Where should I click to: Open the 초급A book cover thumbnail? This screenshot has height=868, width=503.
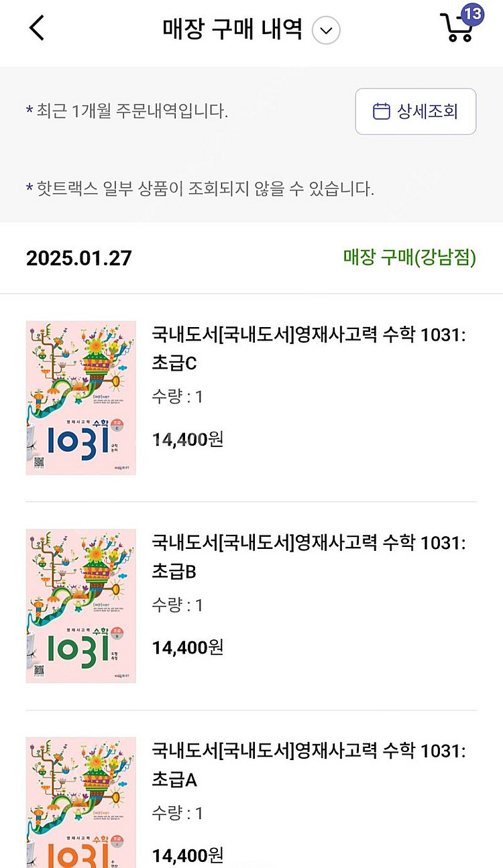(x=81, y=801)
